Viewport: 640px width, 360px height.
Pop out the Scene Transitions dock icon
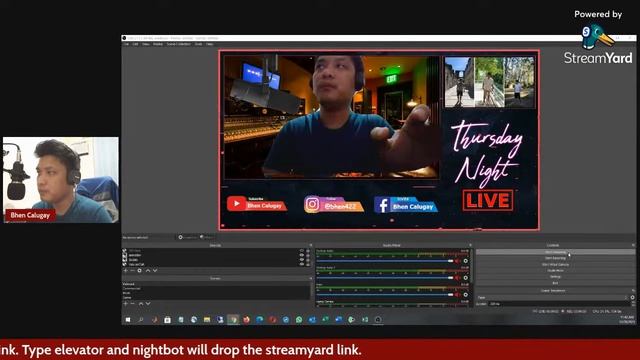[x=633, y=291]
